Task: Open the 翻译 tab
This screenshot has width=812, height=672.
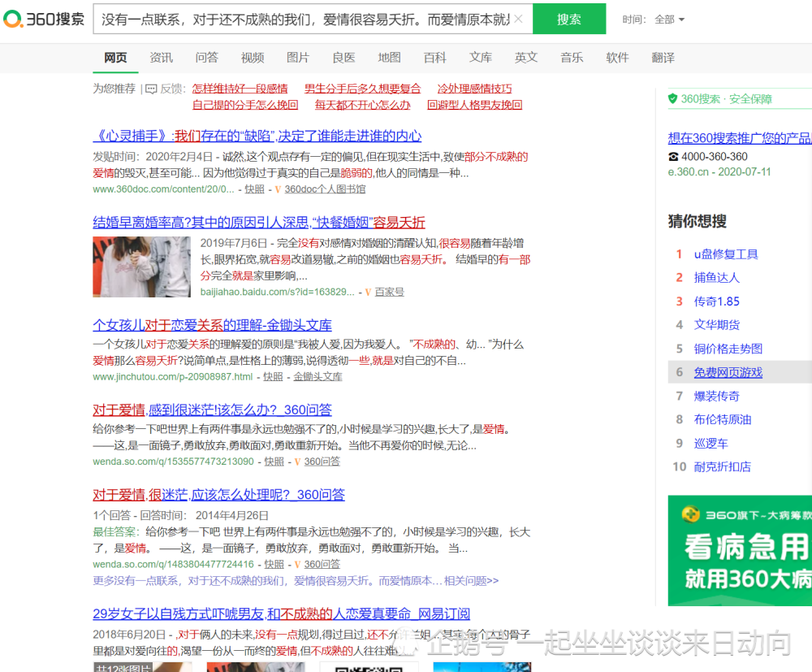Action: [663, 58]
